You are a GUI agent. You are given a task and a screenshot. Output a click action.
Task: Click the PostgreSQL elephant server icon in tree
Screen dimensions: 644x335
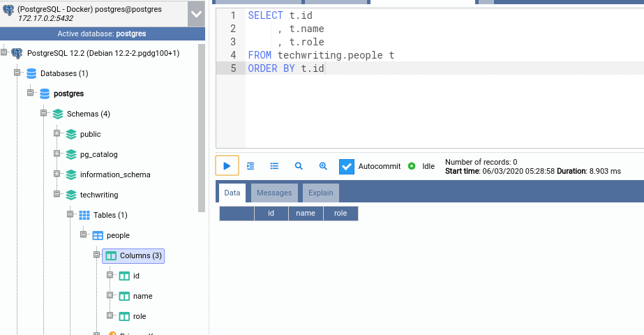[17, 53]
